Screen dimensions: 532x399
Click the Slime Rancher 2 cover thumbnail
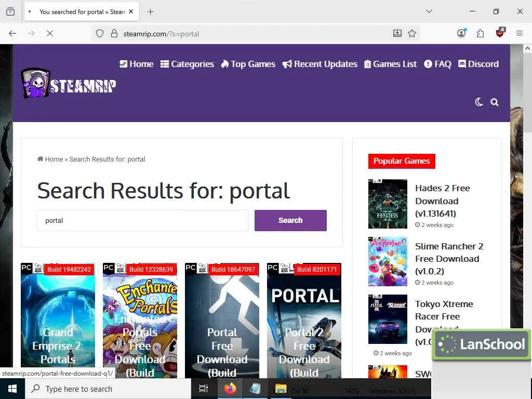[x=388, y=262]
